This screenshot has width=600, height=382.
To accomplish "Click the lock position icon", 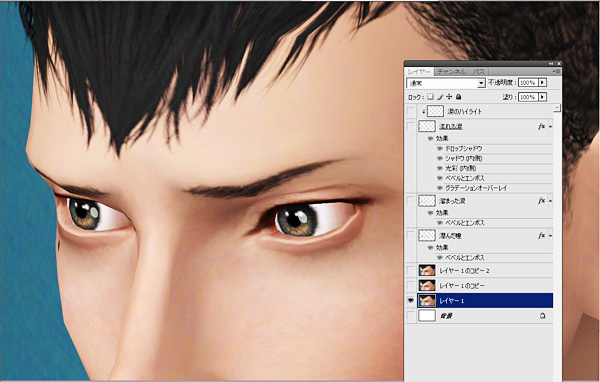I will click(449, 97).
